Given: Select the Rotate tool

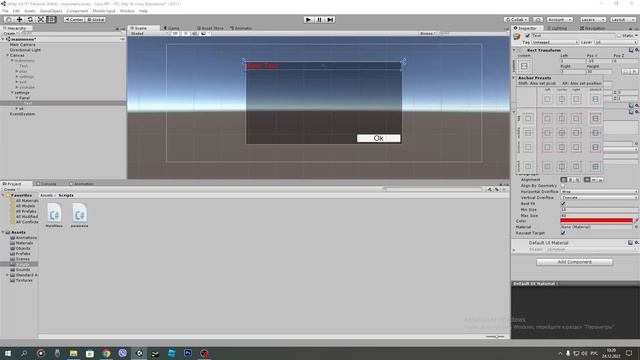Looking at the screenshot, I should tap(30, 20).
